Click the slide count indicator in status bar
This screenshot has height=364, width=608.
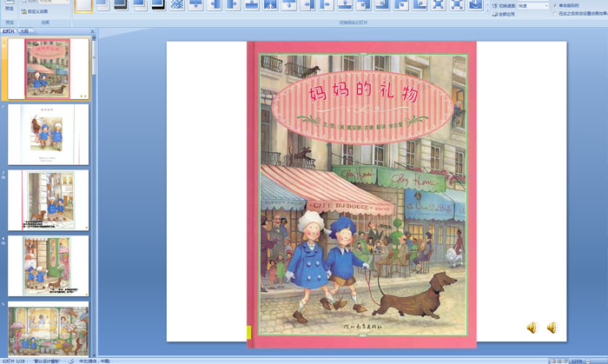[14, 361]
